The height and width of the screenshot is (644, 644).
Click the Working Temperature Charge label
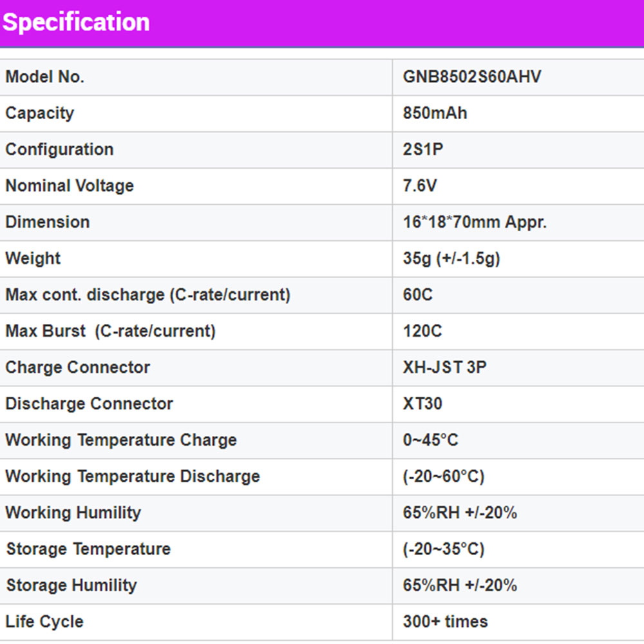click(121, 440)
